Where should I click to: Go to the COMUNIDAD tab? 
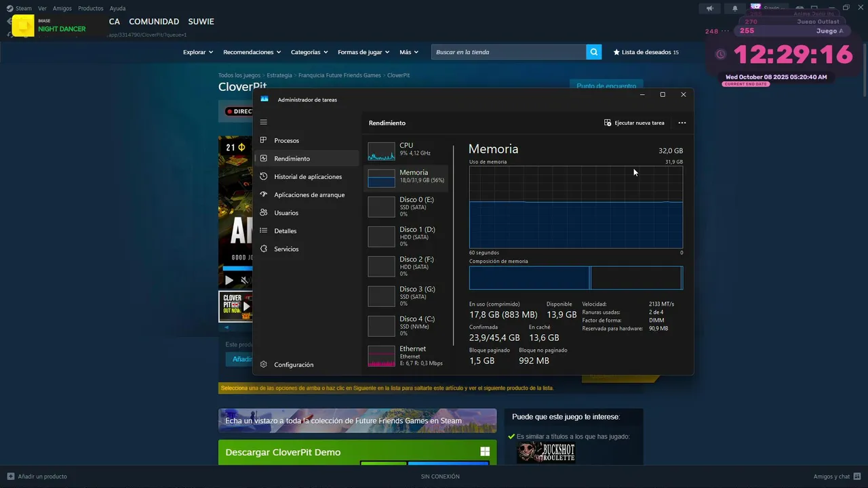[x=154, y=22]
